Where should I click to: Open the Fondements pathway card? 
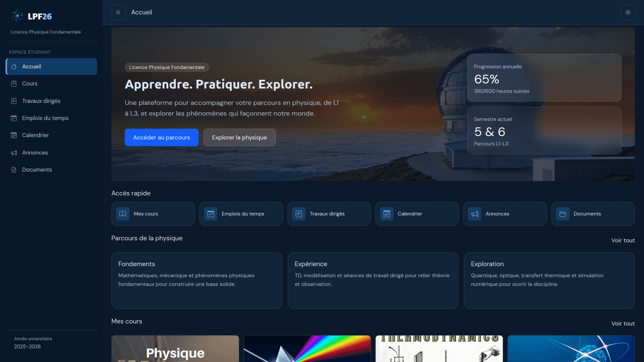click(197, 281)
